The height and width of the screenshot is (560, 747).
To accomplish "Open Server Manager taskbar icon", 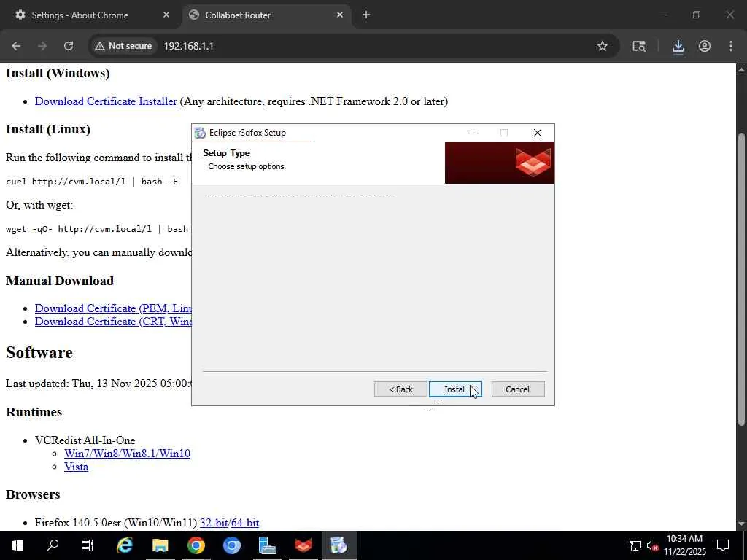I will point(267,545).
